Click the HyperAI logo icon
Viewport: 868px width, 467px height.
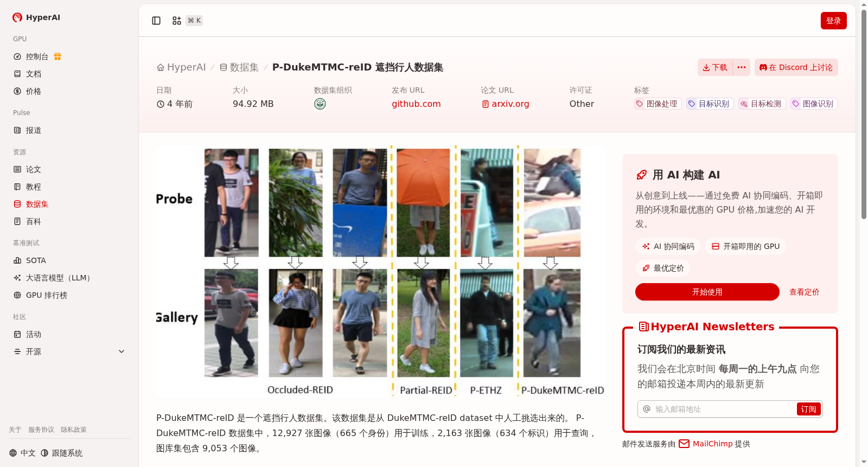click(17, 17)
